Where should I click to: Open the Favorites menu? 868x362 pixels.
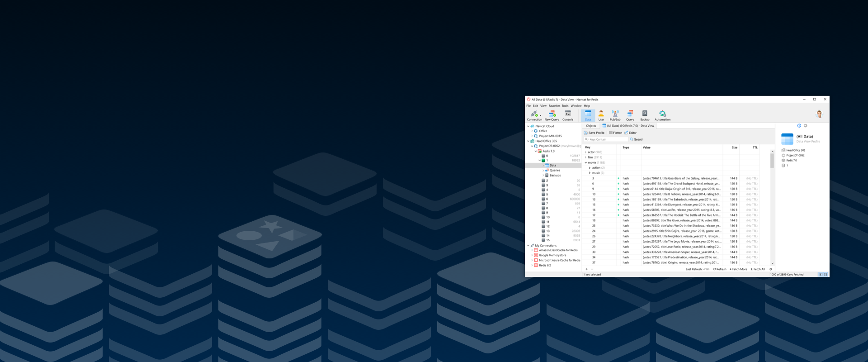(554, 106)
